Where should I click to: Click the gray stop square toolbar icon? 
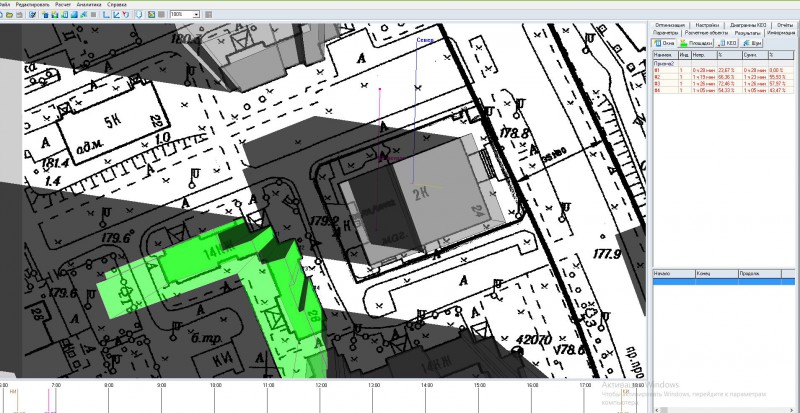tap(93, 14)
